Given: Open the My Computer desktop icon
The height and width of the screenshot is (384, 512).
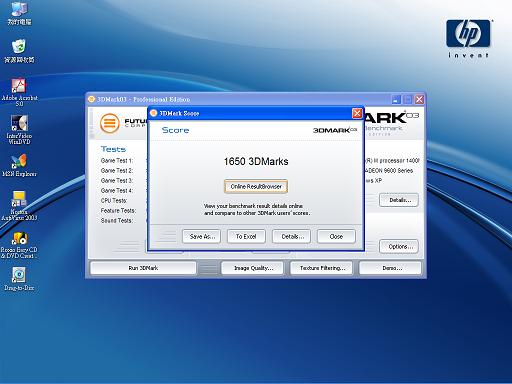Looking at the screenshot, I should pos(19,13).
